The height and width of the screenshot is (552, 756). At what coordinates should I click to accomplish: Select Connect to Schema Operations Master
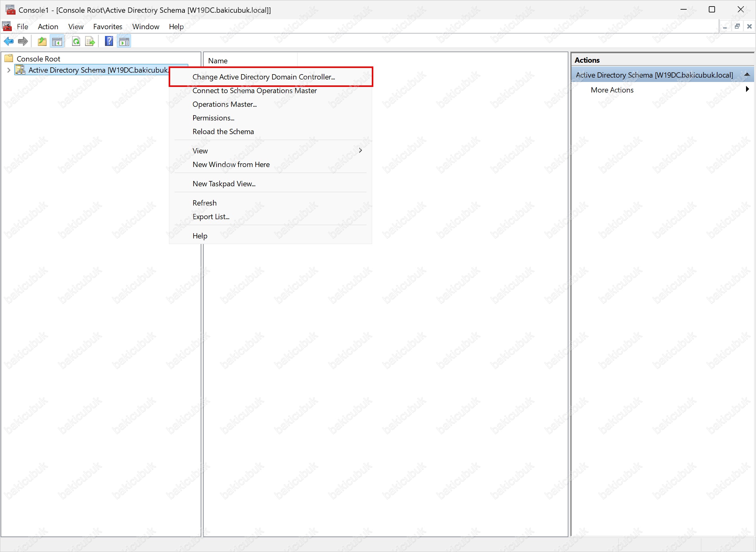270,91
